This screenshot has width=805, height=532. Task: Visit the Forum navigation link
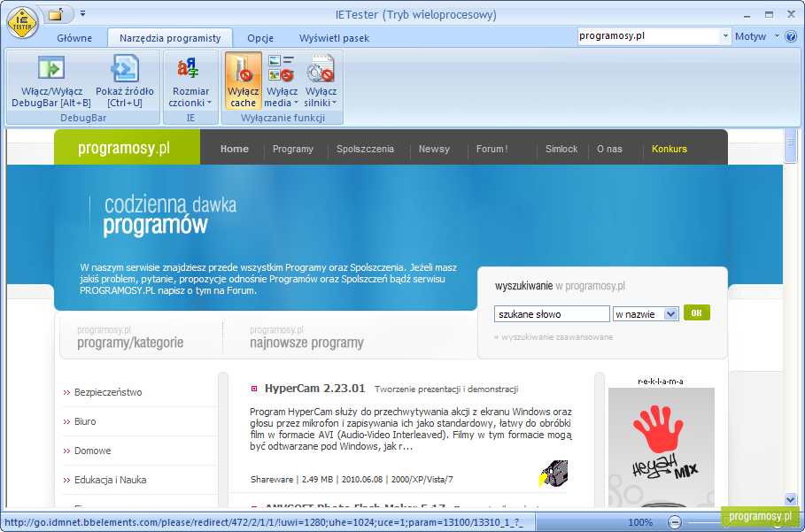point(492,149)
